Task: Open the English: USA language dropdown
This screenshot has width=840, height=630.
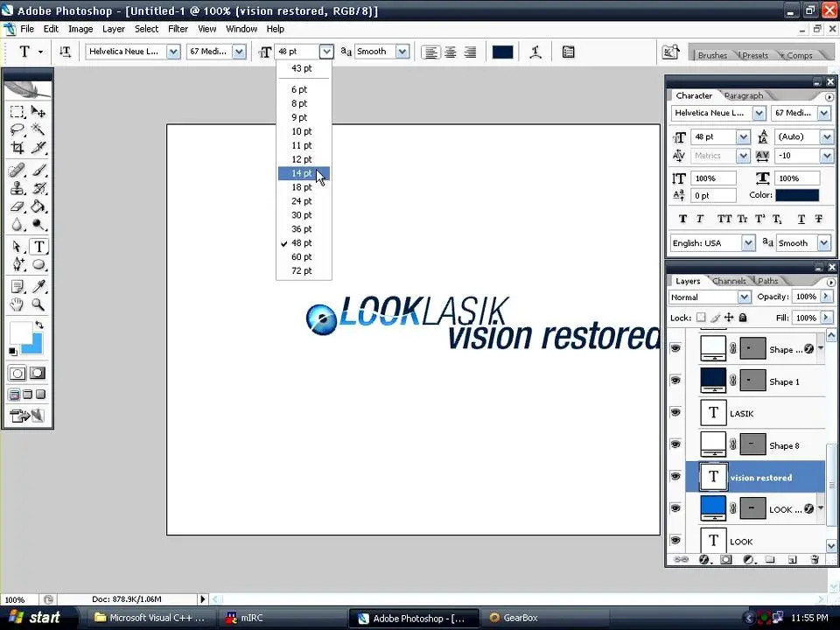Action: coord(748,243)
